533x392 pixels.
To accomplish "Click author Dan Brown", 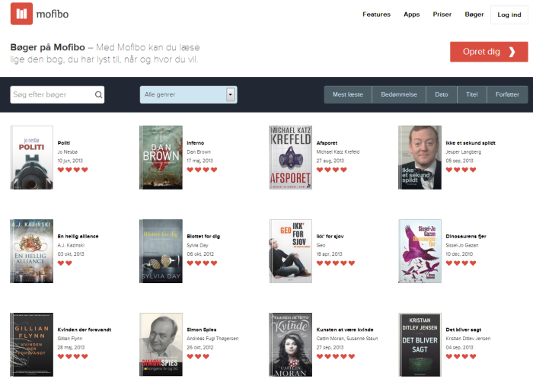I will [199, 151].
